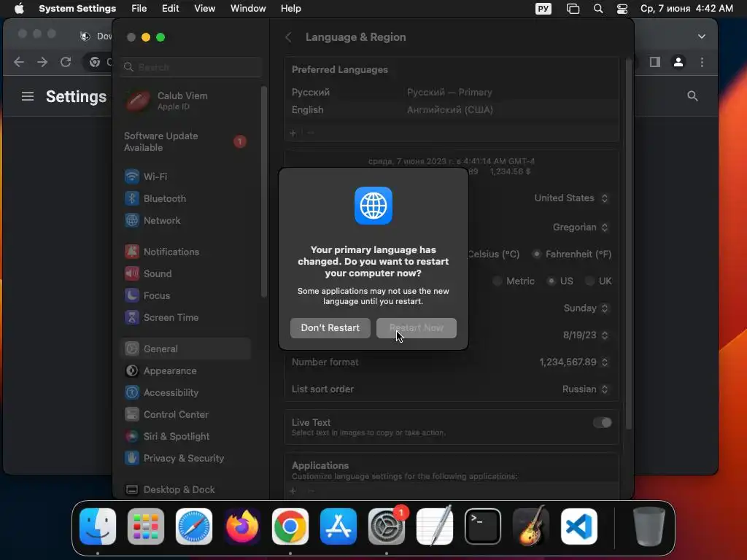Select English in Preferred Languages list
The width and height of the screenshot is (747, 560).
452,110
